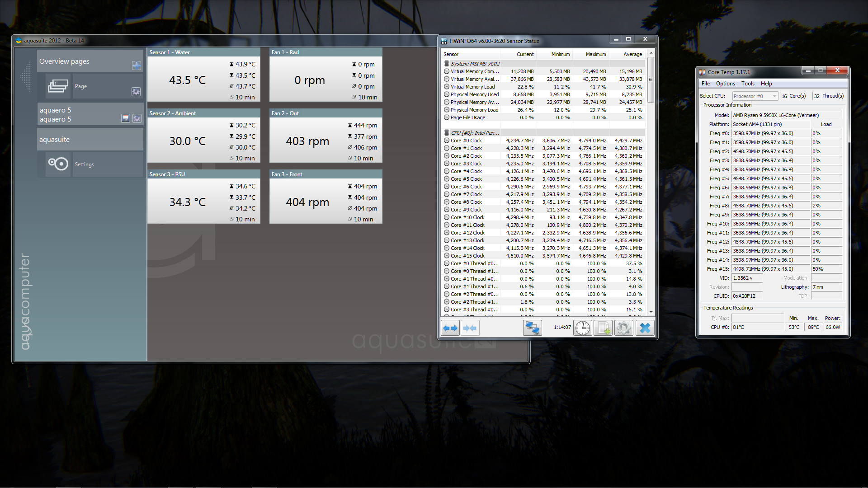Click the aquaero 5 save floppy icon
Image resolution: width=868 pixels, height=488 pixels.
126,118
